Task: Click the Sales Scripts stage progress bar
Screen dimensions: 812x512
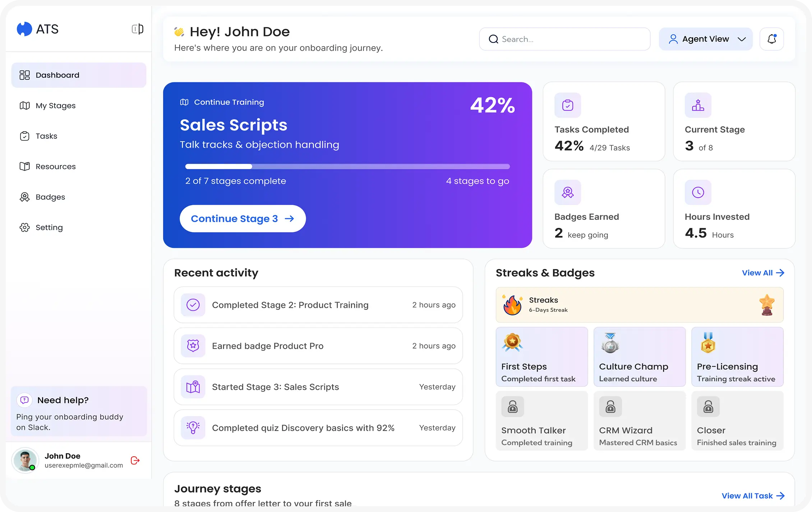Action: pyautogui.click(x=347, y=166)
